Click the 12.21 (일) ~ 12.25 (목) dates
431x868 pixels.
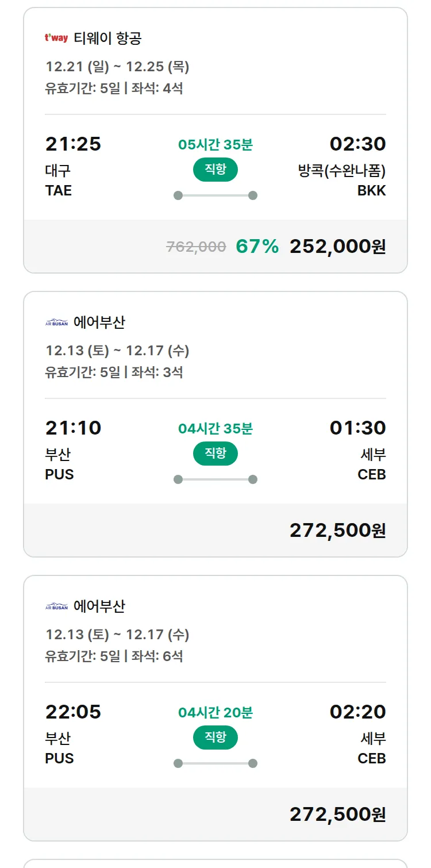click(x=117, y=67)
